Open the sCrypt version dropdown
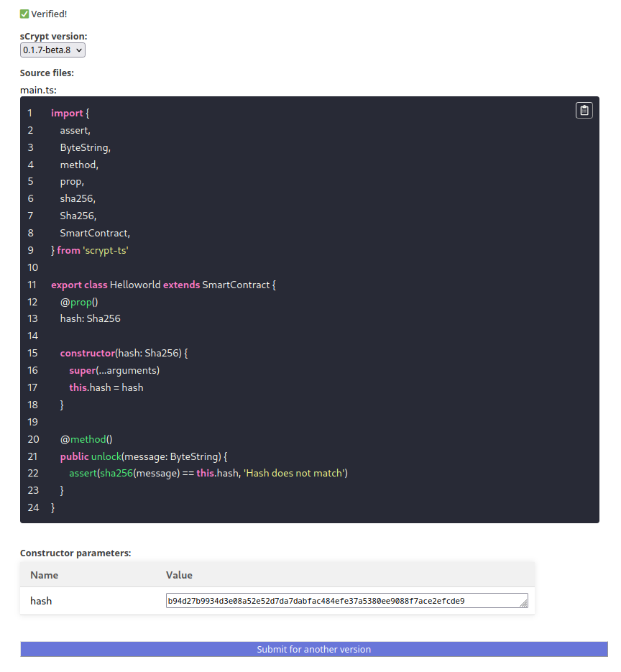Screen dimensions: 621x672 tap(53, 50)
